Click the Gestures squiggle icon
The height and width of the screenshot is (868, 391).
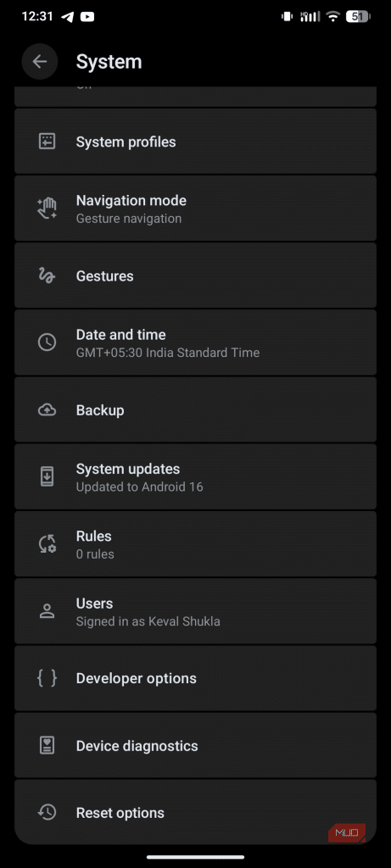coord(47,275)
